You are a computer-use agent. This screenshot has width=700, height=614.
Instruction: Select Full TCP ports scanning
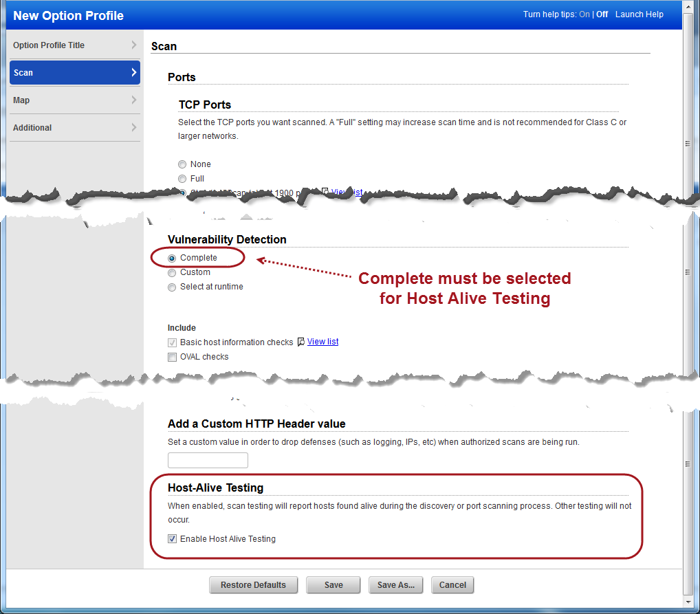point(182,179)
